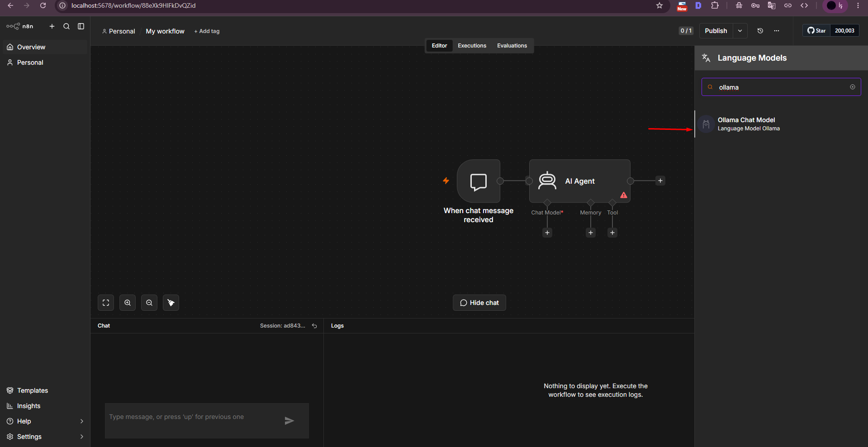Click the Google Translate toolbar icon
Image resolution: width=868 pixels, height=447 pixels.
(x=772, y=5)
